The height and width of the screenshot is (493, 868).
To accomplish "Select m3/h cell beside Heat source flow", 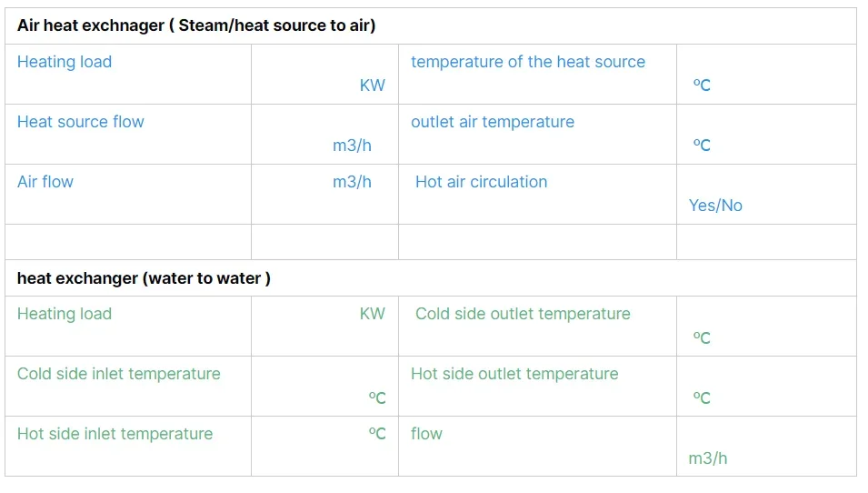I will pos(324,135).
